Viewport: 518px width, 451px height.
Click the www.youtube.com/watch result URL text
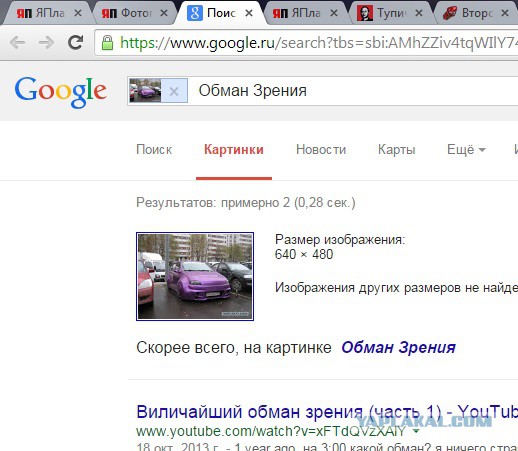(271, 431)
